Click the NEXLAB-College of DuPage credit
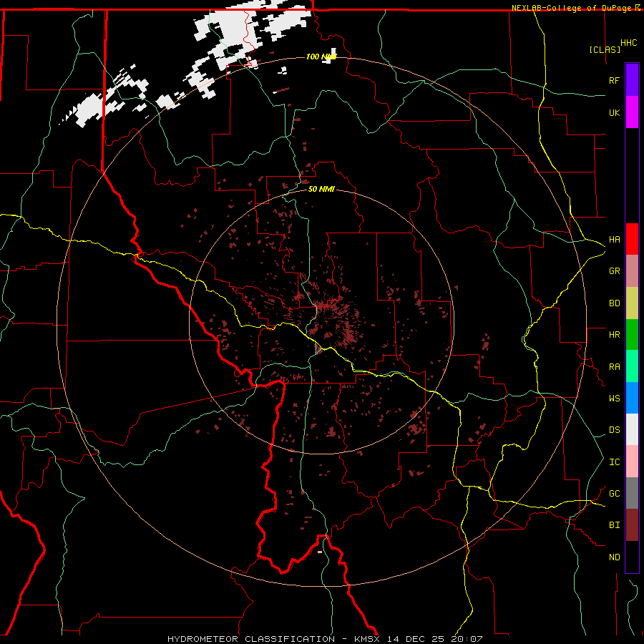The height and width of the screenshot is (644, 644). (571, 8)
